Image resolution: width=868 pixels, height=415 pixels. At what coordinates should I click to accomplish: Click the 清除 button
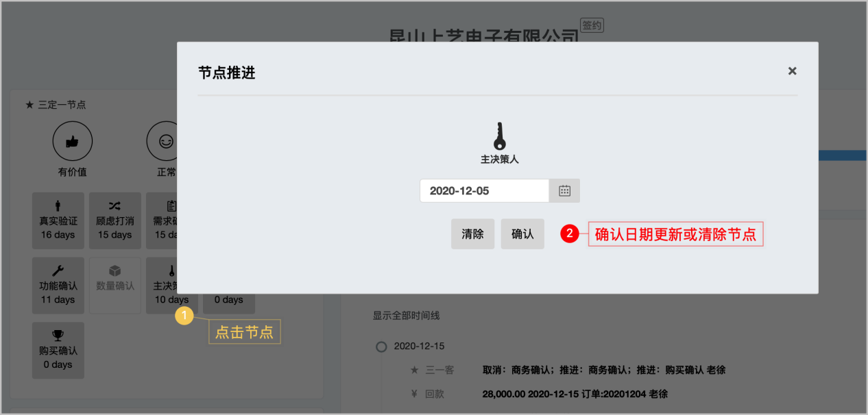point(472,234)
